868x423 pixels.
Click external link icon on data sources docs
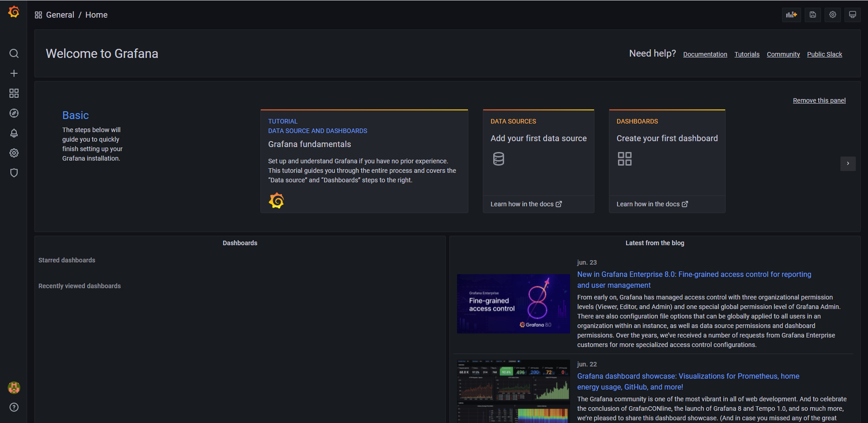tap(559, 204)
